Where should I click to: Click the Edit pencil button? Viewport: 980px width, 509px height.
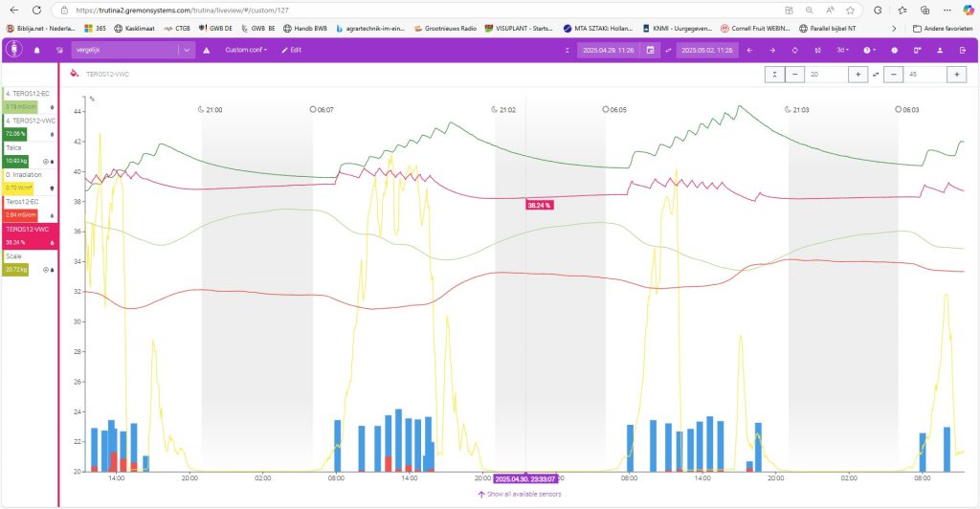click(x=291, y=50)
